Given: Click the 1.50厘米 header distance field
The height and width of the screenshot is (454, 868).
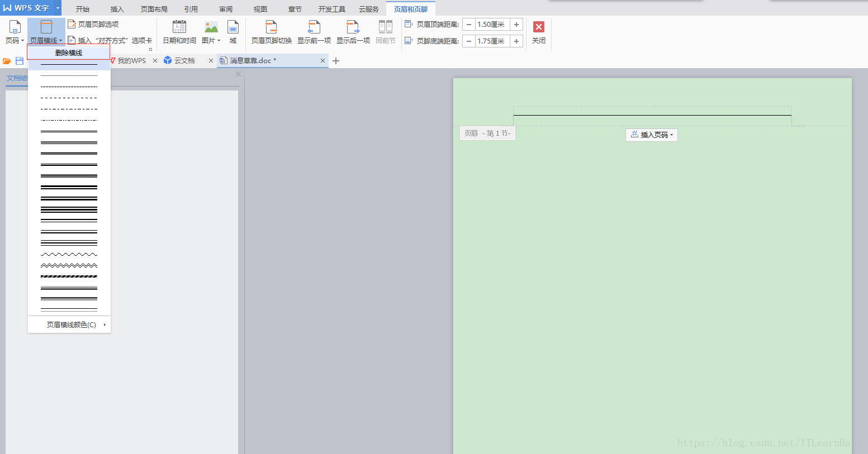Looking at the screenshot, I should click(x=492, y=25).
